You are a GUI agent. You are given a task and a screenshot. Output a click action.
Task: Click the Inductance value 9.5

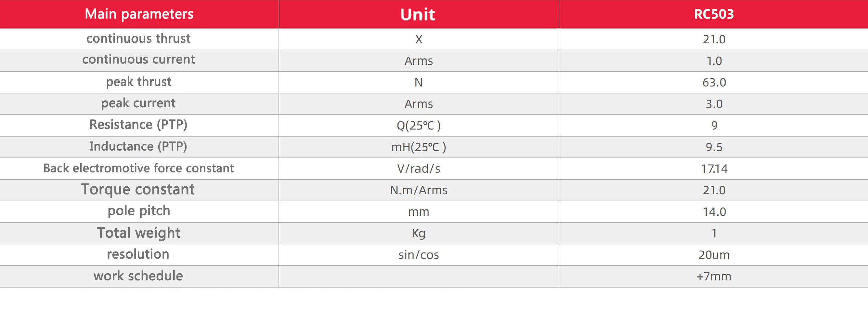tap(714, 147)
